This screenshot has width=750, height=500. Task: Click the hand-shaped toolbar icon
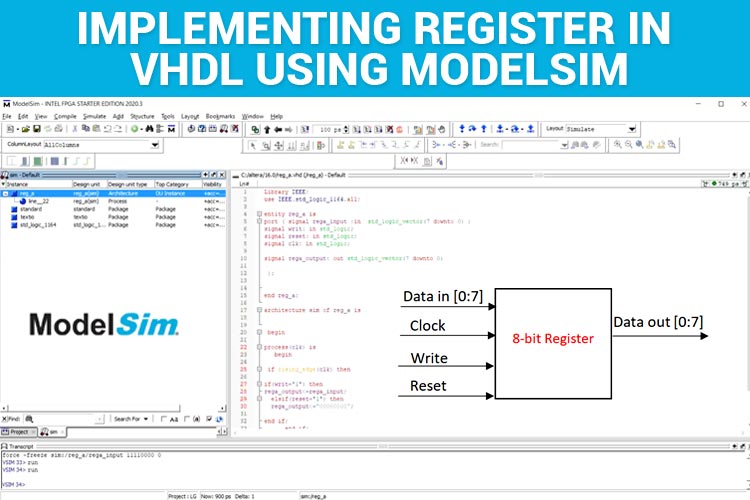click(x=442, y=130)
